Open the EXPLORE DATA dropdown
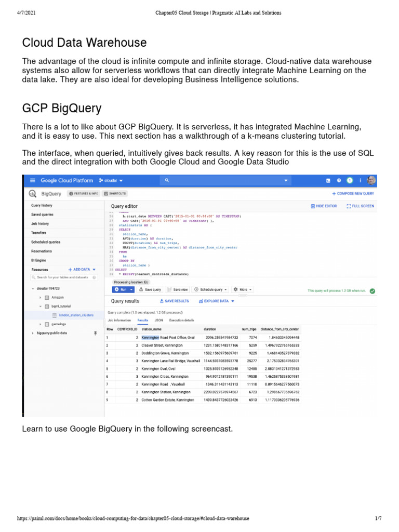The image size is (399, 532). [x=217, y=301]
